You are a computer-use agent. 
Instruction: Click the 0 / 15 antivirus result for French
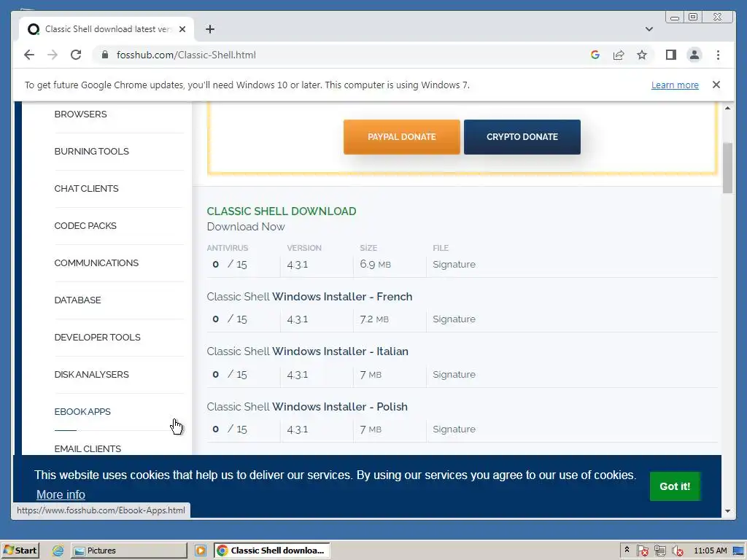pos(230,319)
